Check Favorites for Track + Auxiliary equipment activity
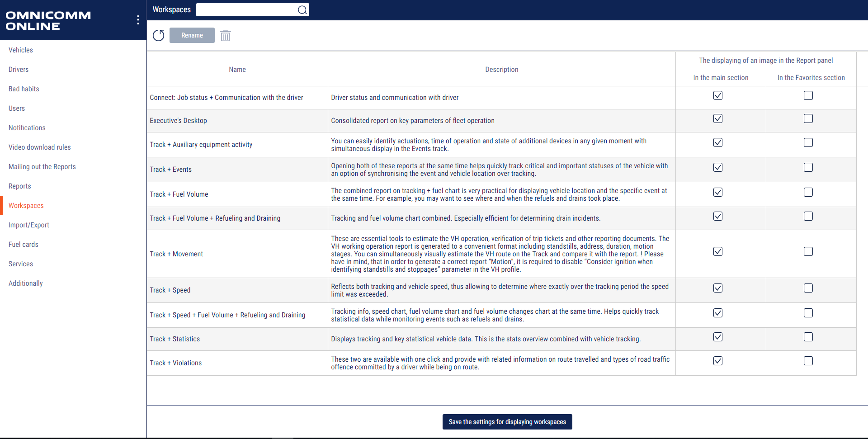Image resolution: width=868 pixels, height=439 pixels. (x=808, y=142)
